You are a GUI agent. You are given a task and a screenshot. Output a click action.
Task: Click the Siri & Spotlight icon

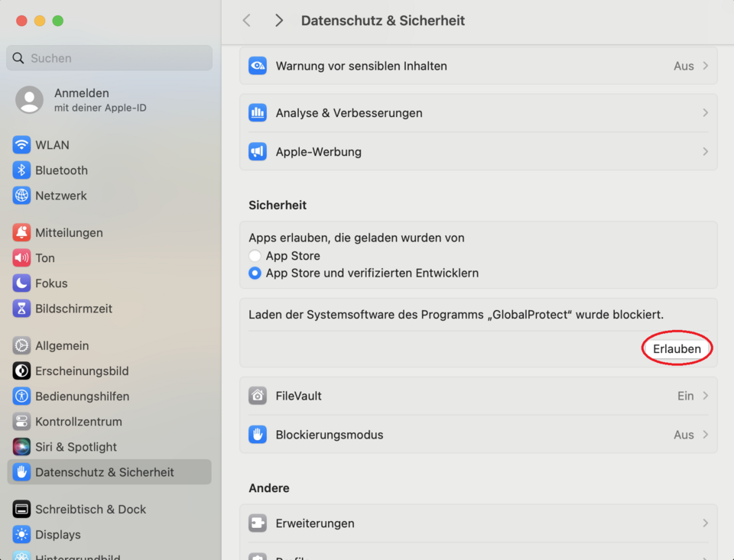(21, 447)
